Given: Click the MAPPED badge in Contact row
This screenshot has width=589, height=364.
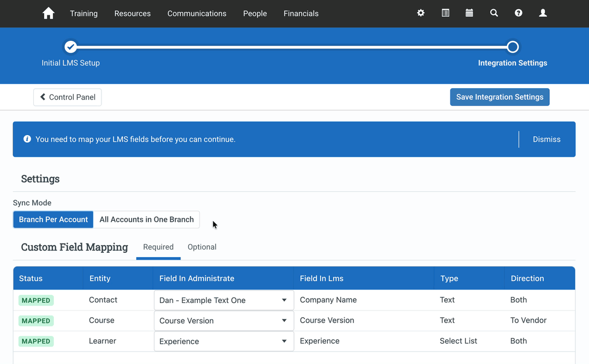Looking at the screenshot, I should coord(36,300).
